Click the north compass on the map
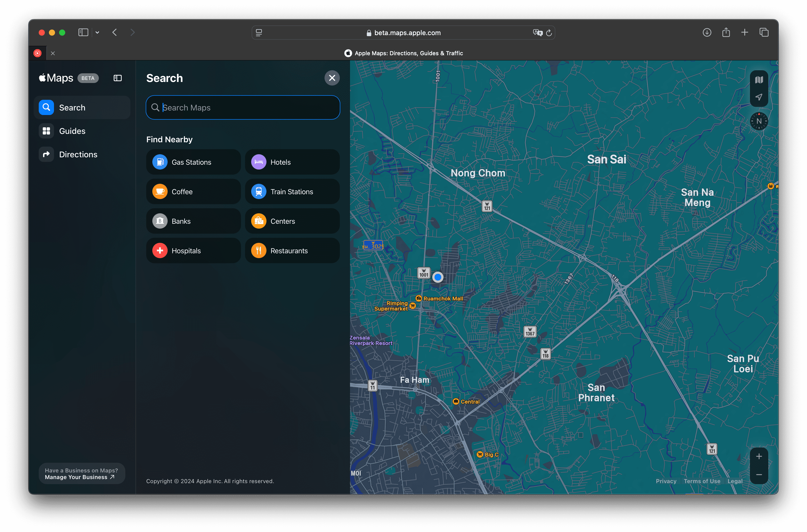The image size is (807, 532). pyautogui.click(x=759, y=121)
